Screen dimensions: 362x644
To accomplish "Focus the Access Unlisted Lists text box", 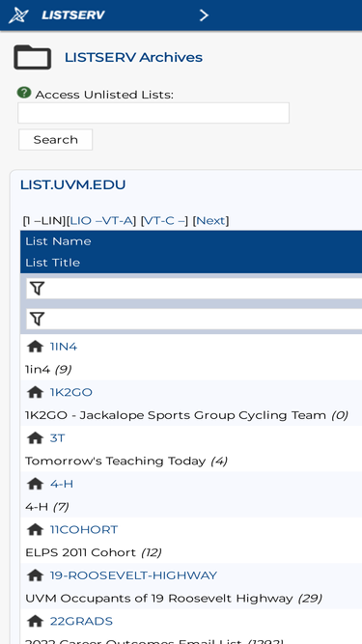I will point(153,113).
